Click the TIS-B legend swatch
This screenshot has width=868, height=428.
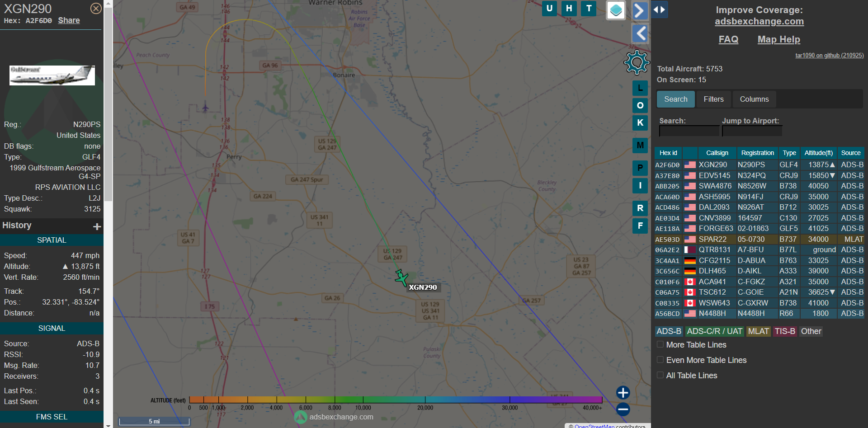click(785, 331)
